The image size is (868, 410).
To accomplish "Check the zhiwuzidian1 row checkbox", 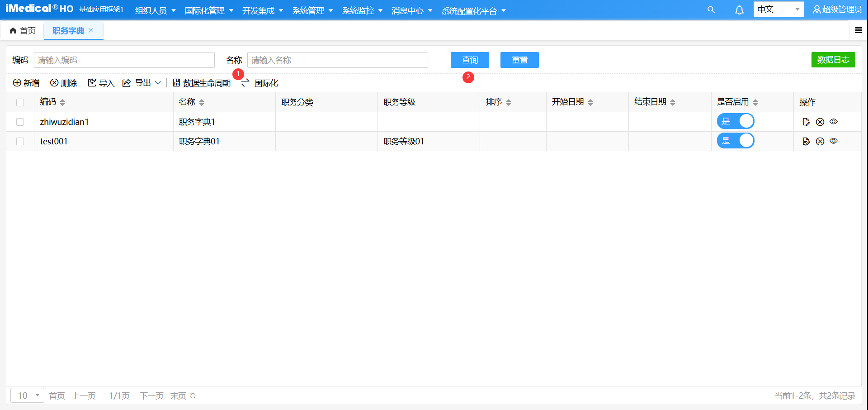I will 20,122.
